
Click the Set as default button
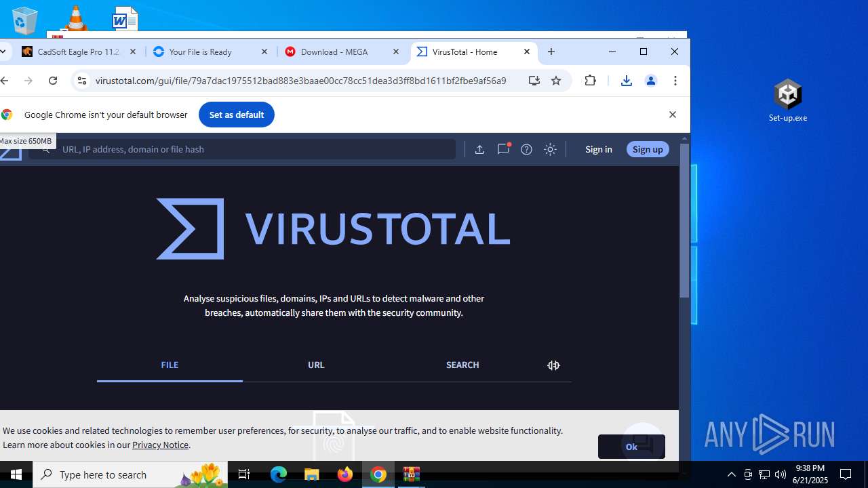click(237, 115)
